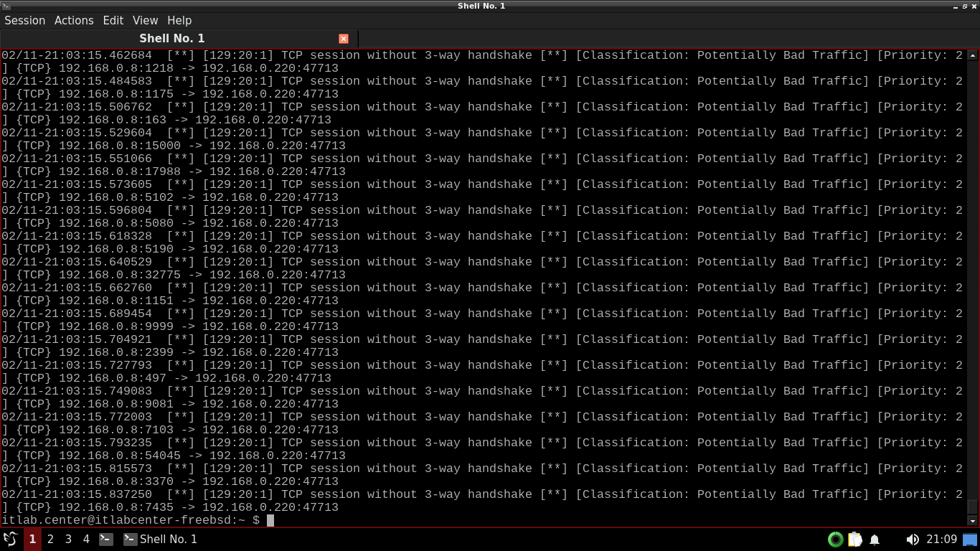Open the Session menu
980x551 pixels.
click(24, 20)
